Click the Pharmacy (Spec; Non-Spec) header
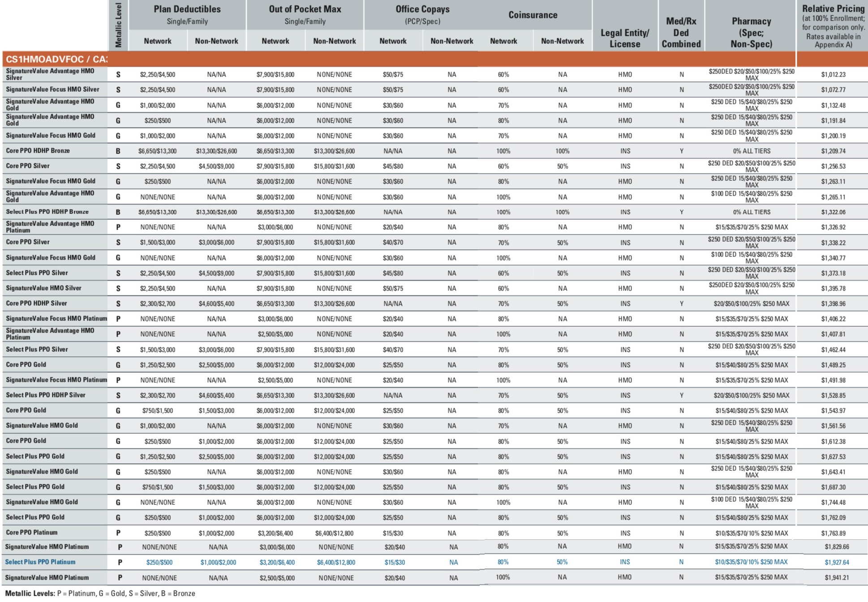 pos(751,32)
